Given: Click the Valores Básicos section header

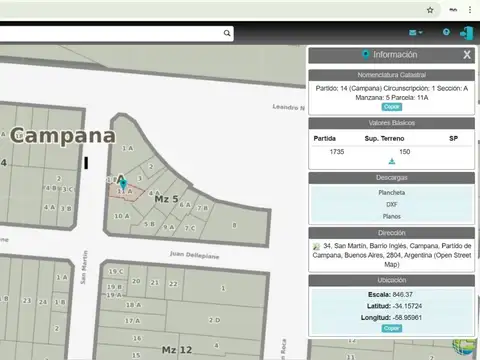Looking at the screenshot, I should point(392,123).
